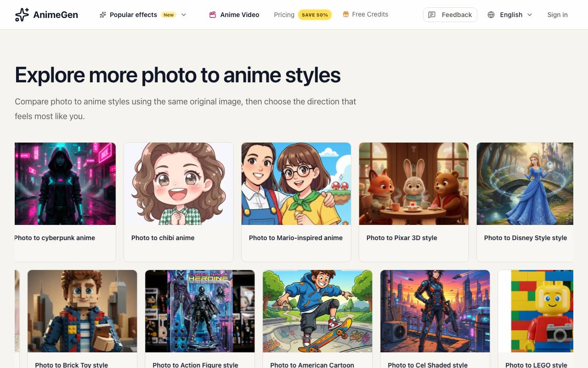This screenshot has height=368, width=588.
Task: Click the Feedback button
Action: [450, 15]
